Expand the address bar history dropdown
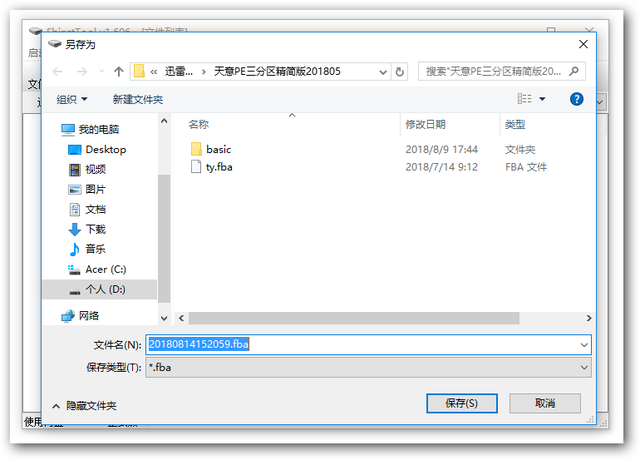Screen dimensions: 640x460 tap(383, 72)
